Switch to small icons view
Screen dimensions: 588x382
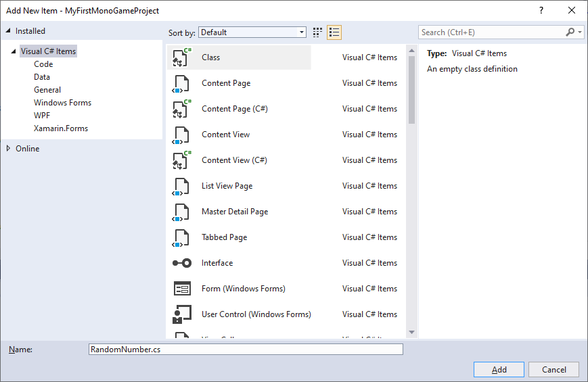[x=318, y=32]
